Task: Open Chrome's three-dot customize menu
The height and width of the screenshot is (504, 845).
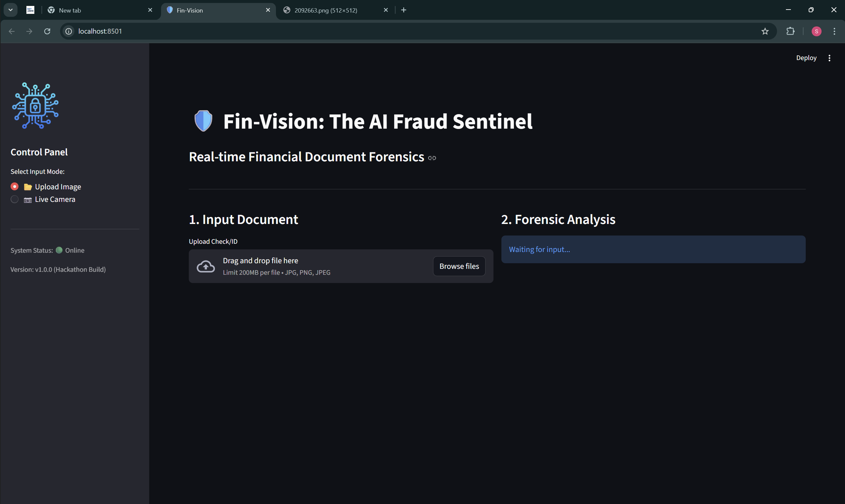Action: click(x=834, y=31)
